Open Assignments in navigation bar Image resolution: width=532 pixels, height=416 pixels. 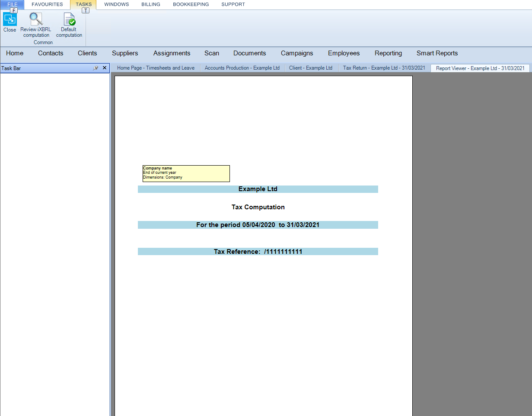point(172,53)
